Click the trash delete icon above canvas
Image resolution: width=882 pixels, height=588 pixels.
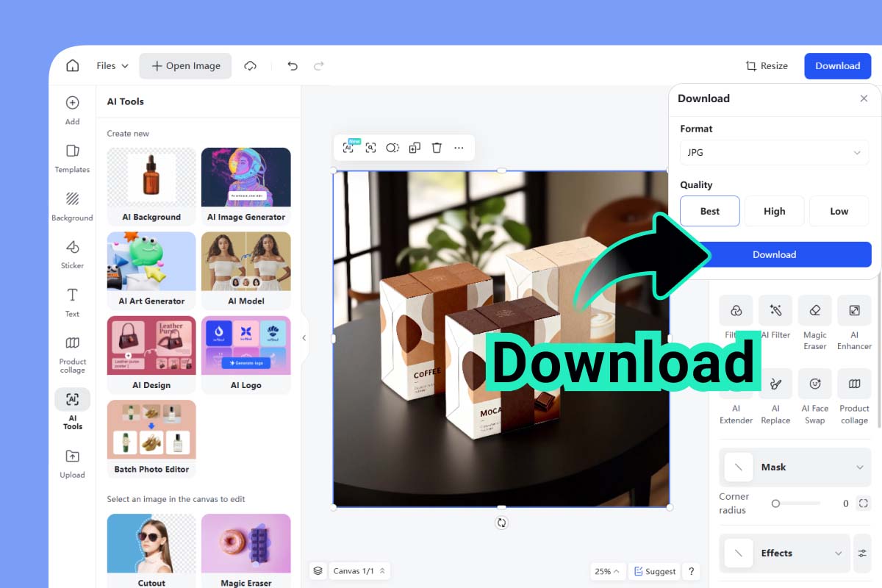(437, 148)
